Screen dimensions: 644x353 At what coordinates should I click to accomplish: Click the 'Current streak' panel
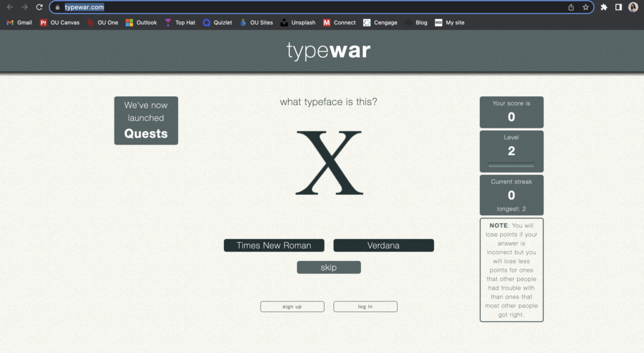coord(512,195)
